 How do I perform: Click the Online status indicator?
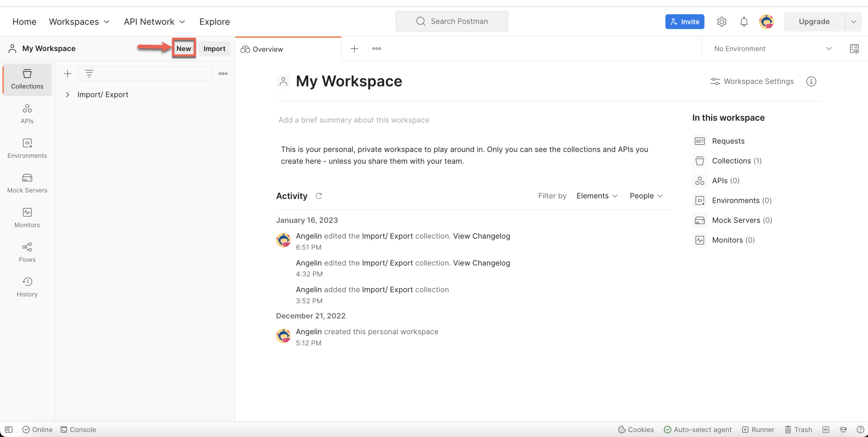pos(37,429)
